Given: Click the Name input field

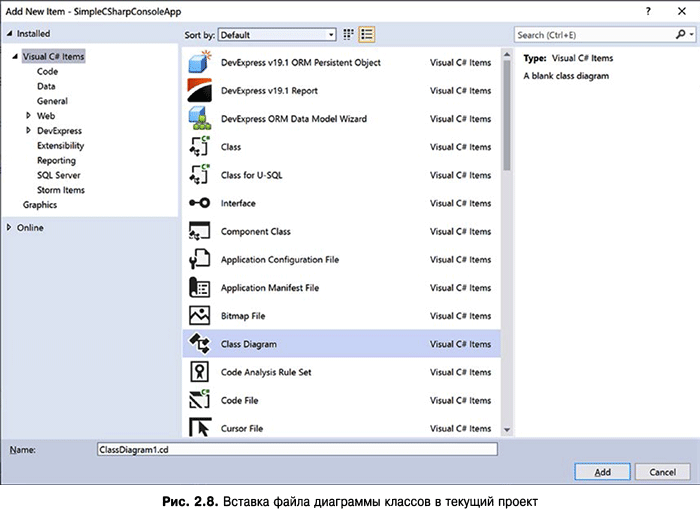Looking at the screenshot, I should (x=296, y=450).
